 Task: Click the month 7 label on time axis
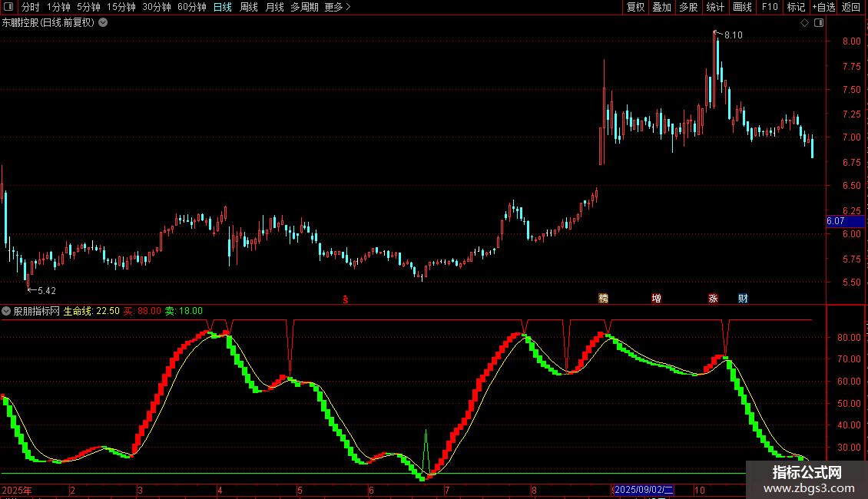[447, 490]
